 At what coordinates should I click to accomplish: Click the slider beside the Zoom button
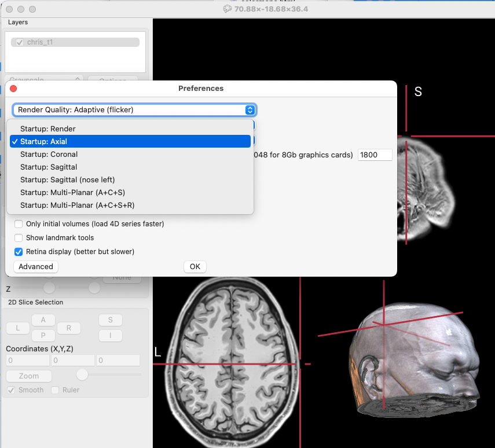[82, 375]
